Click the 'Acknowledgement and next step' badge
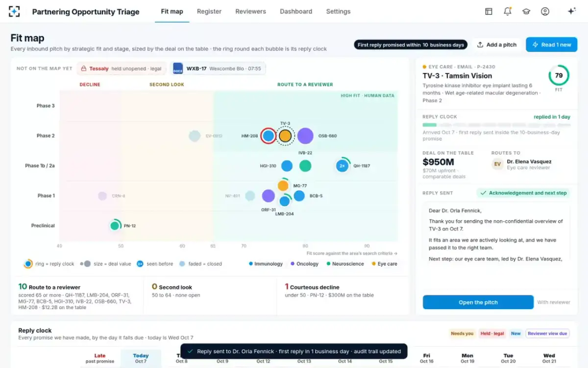 (x=523, y=193)
